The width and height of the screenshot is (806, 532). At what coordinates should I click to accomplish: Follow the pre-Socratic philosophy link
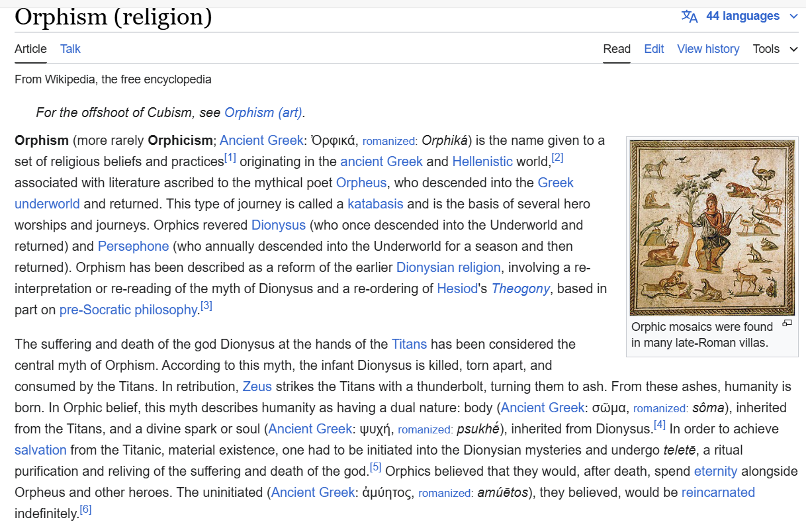click(x=128, y=310)
